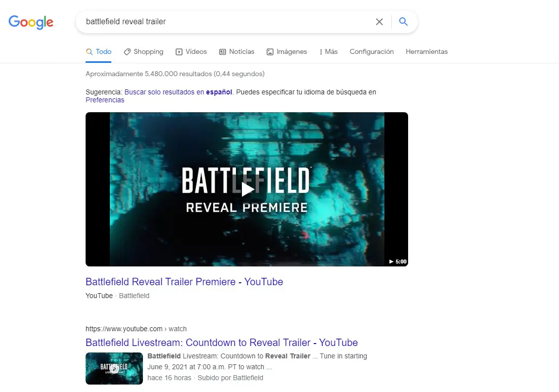This screenshot has height=392, width=559.
Task: Click the results count text
Action: tap(175, 74)
